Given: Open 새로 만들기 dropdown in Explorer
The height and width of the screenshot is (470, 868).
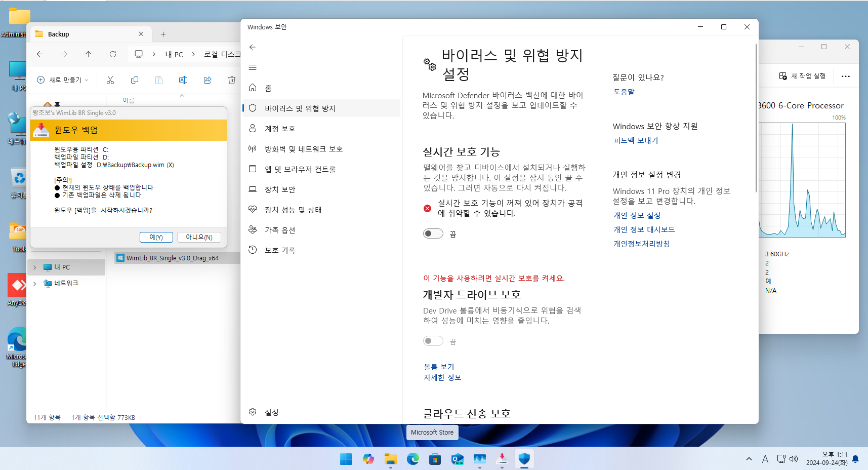Looking at the screenshot, I should click(x=63, y=80).
